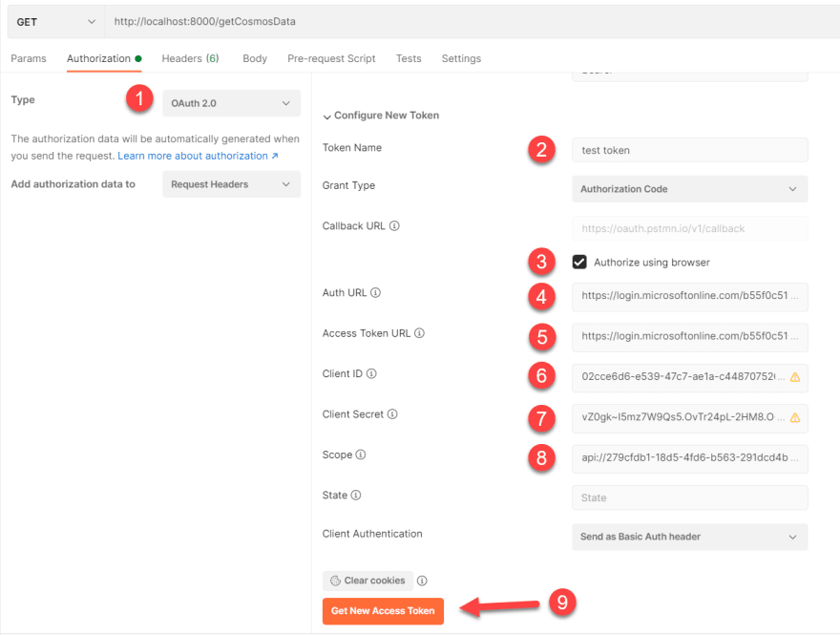
Task: Click the Scope info icon
Action: [x=361, y=455]
